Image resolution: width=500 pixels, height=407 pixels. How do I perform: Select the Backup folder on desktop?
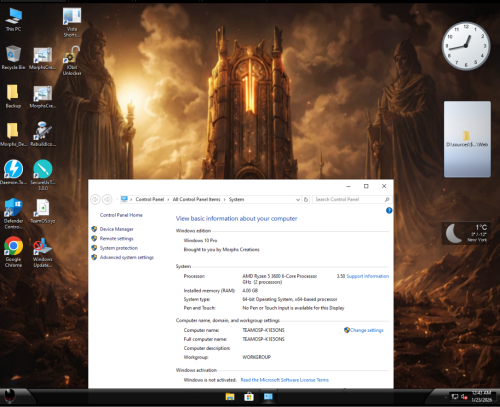(x=13, y=96)
